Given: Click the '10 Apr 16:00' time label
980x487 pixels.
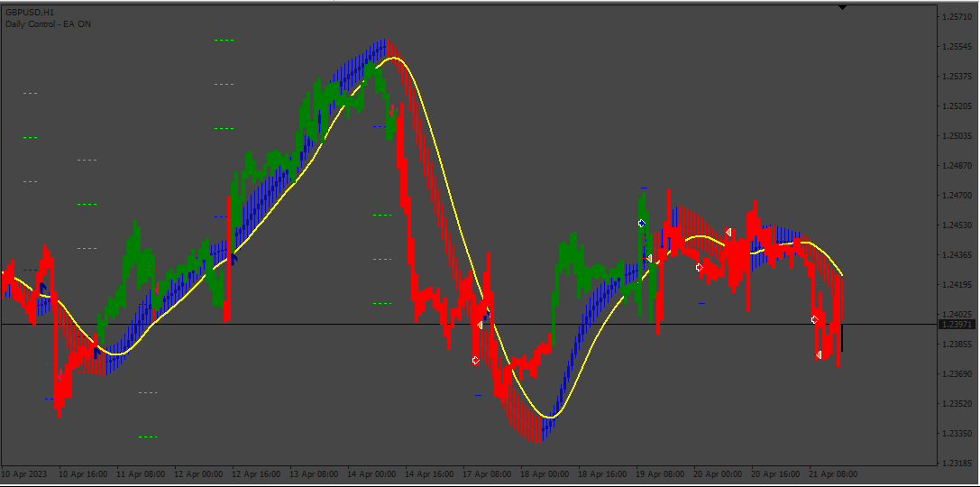Looking at the screenshot, I should coord(83,474).
